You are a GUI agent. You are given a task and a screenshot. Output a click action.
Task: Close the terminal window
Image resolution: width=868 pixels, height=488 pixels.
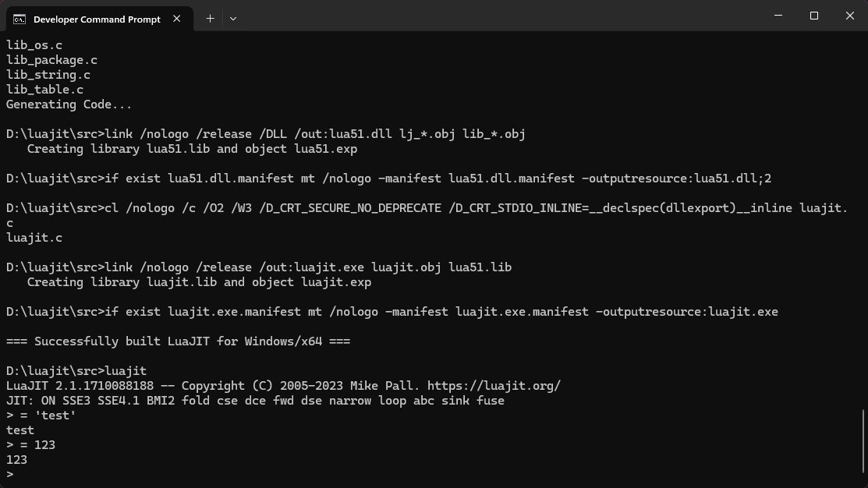[849, 16]
